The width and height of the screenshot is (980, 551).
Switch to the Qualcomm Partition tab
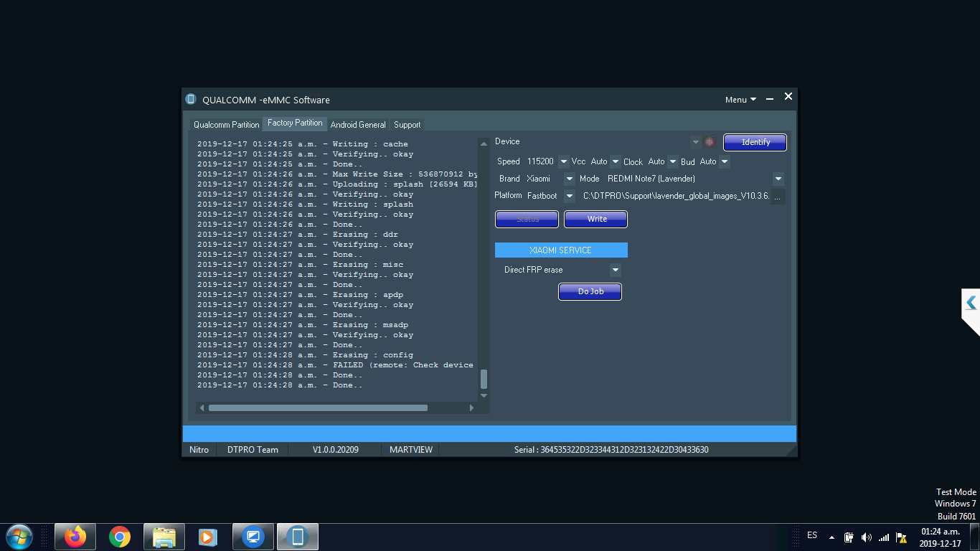pos(227,125)
